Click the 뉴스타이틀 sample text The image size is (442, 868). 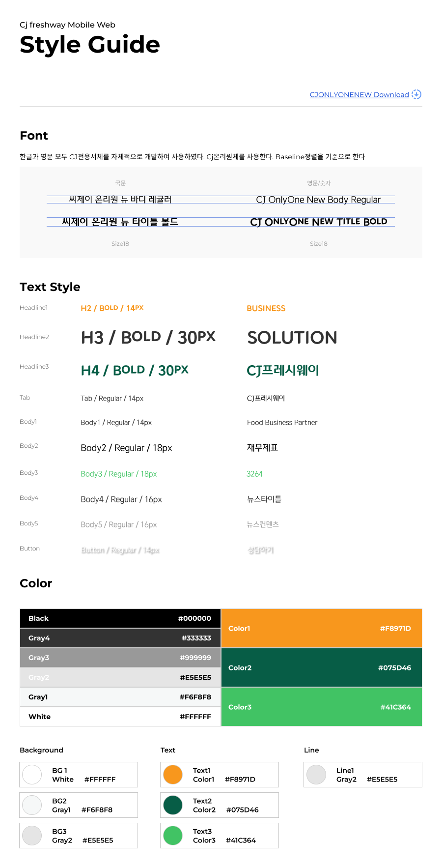pos(264,499)
